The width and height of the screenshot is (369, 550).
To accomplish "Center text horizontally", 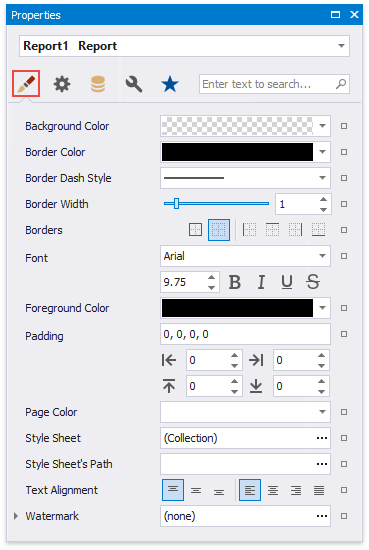I will tap(273, 490).
